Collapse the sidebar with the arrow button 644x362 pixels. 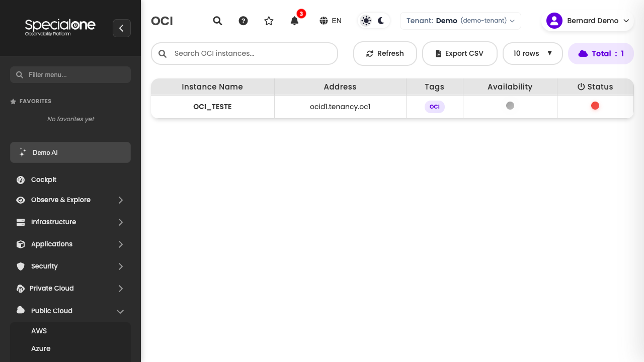tap(122, 28)
